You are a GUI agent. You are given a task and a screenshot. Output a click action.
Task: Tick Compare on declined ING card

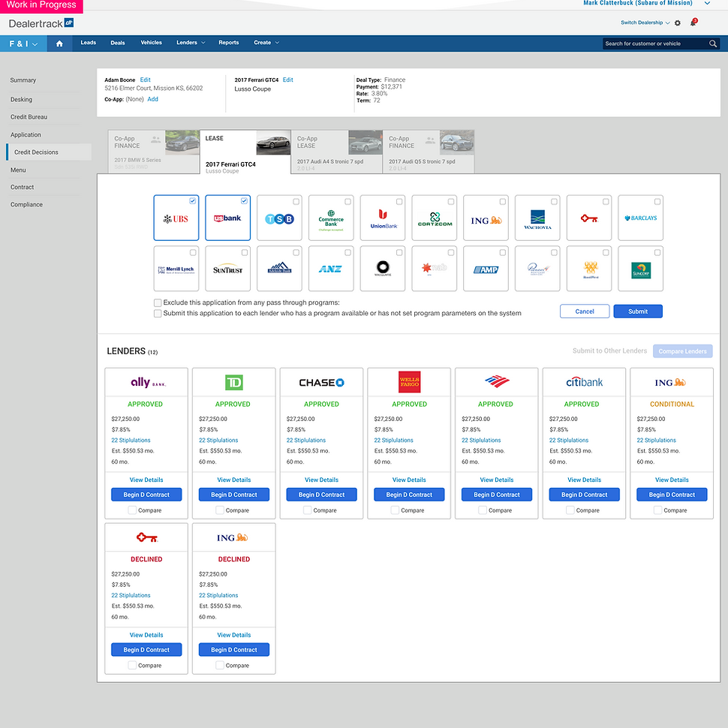(x=220, y=665)
